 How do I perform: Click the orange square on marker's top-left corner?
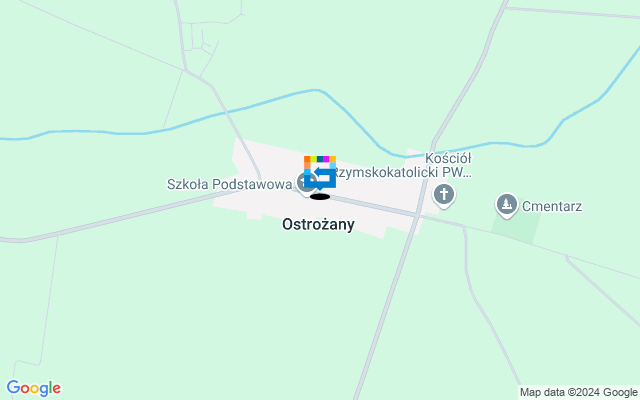point(307,159)
